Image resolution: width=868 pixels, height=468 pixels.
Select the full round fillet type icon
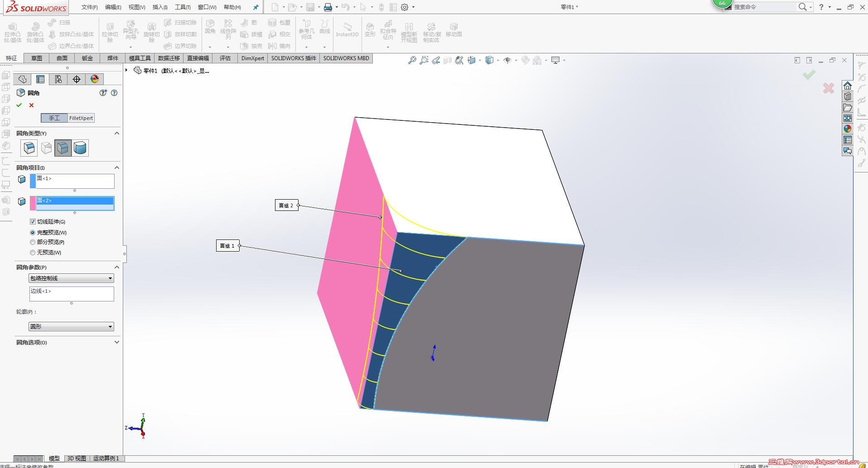coord(80,148)
